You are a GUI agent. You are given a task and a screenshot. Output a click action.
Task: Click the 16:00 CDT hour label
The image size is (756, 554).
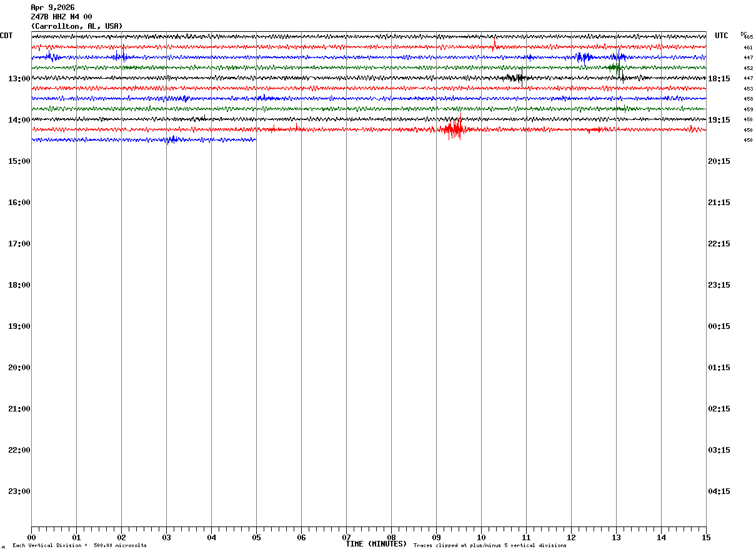(19, 202)
